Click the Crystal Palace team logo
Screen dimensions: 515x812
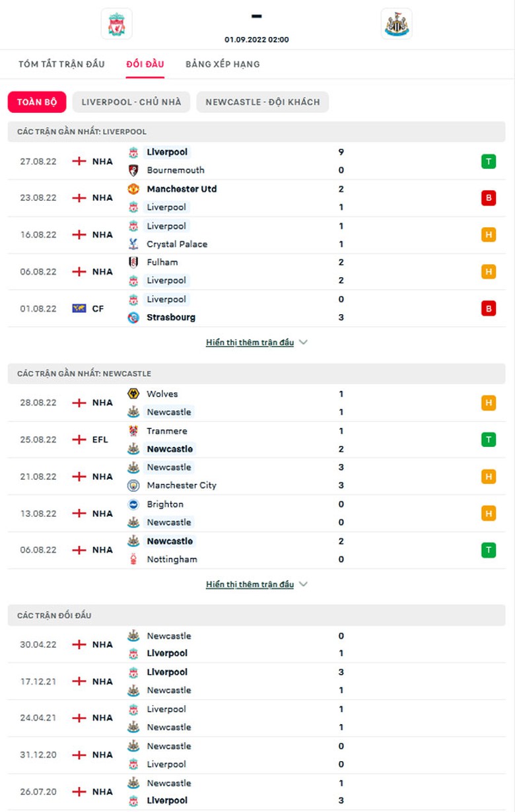pyautogui.click(x=133, y=244)
